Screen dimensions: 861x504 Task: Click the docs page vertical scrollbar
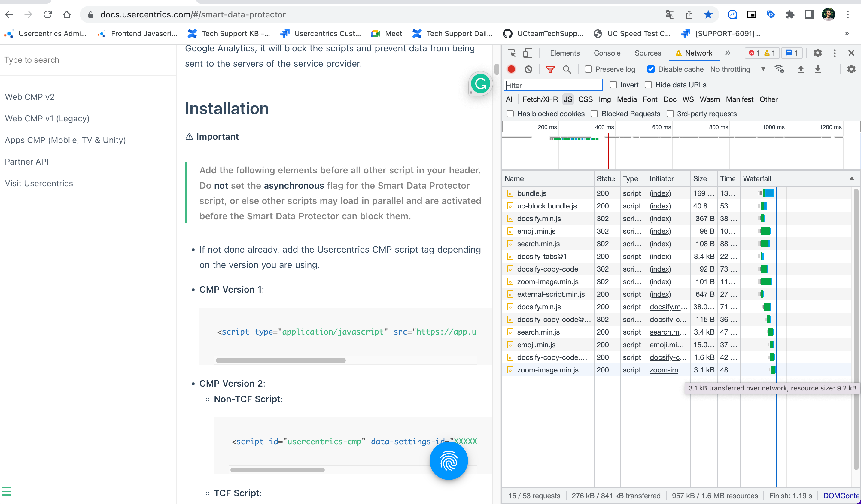[497, 69]
